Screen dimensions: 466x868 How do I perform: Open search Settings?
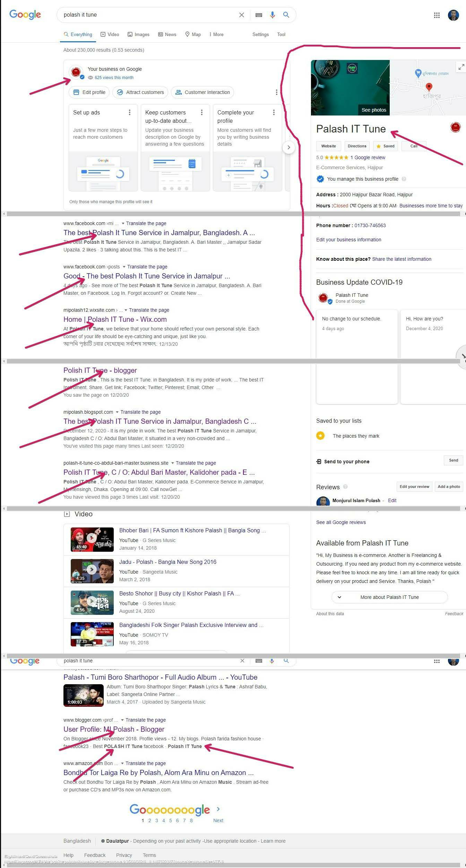click(260, 34)
